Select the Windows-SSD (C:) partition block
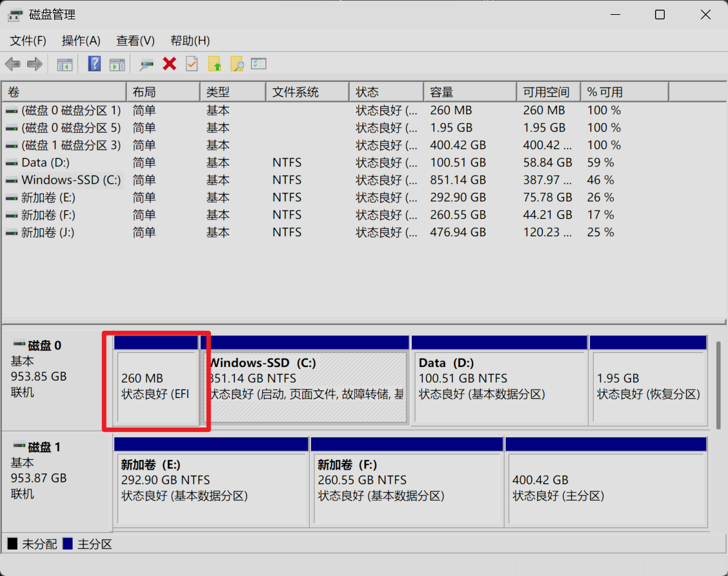The image size is (728, 576). coord(305,381)
